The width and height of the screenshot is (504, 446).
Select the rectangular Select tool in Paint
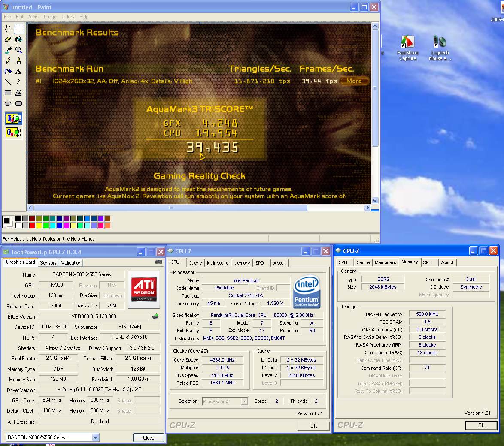click(19, 29)
